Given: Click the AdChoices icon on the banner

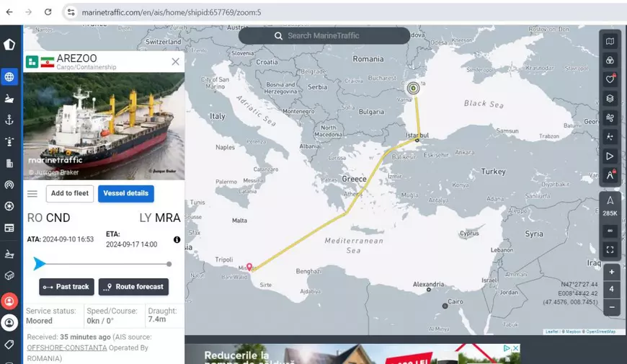Looking at the screenshot, I should [x=507, y=348].
